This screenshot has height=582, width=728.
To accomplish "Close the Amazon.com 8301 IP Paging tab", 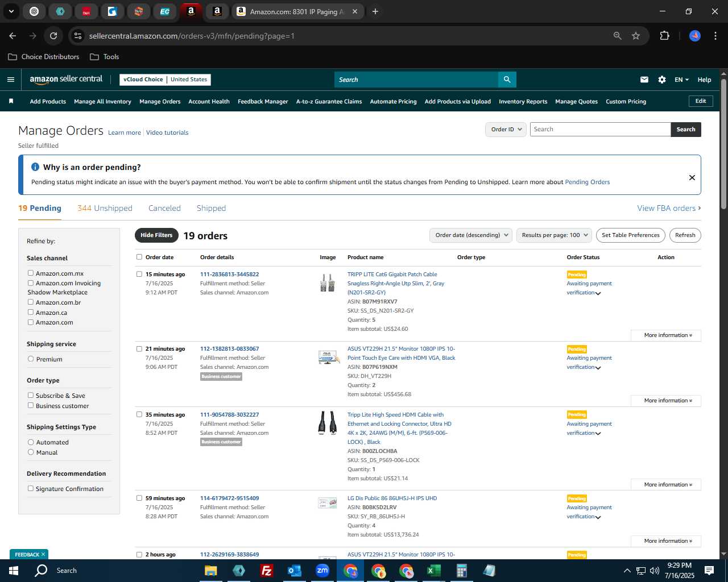I will coord(355,11).
